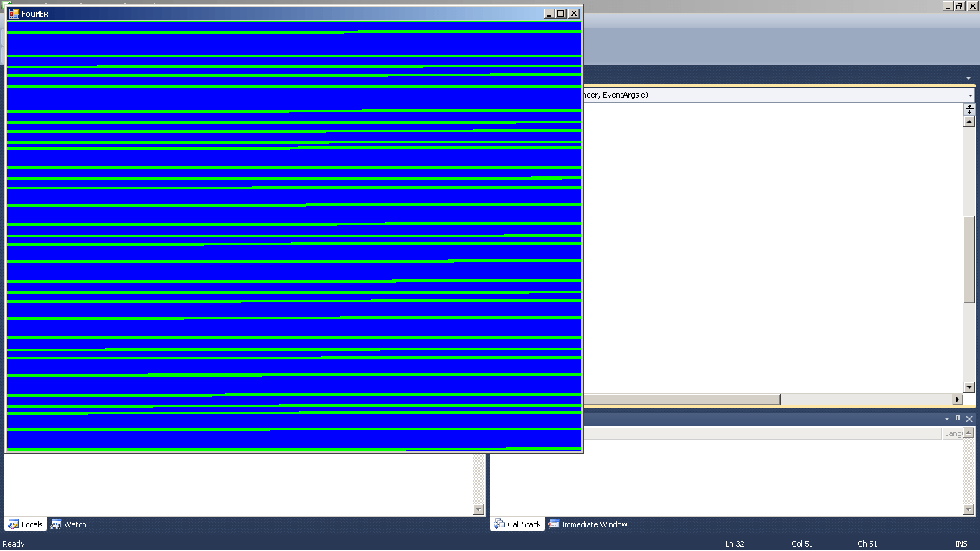Click the Watch tab icon
This screenshot has height=551, width=980.
(x=56, y=524)
